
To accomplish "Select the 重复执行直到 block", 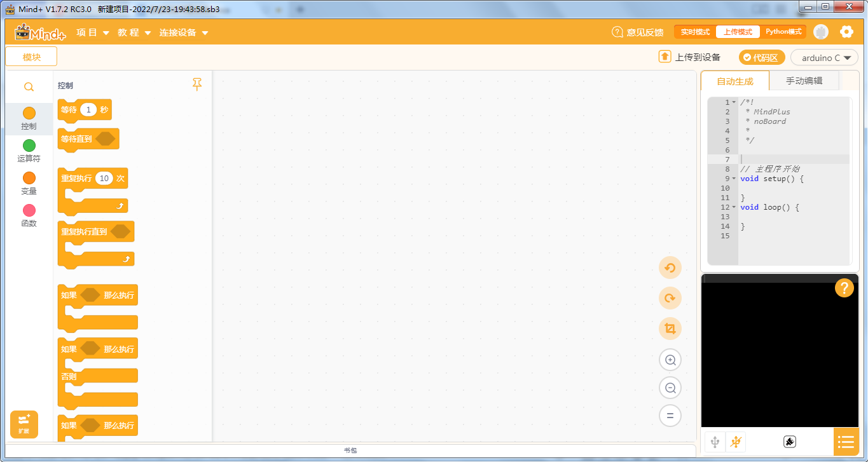I will (96, 244).
